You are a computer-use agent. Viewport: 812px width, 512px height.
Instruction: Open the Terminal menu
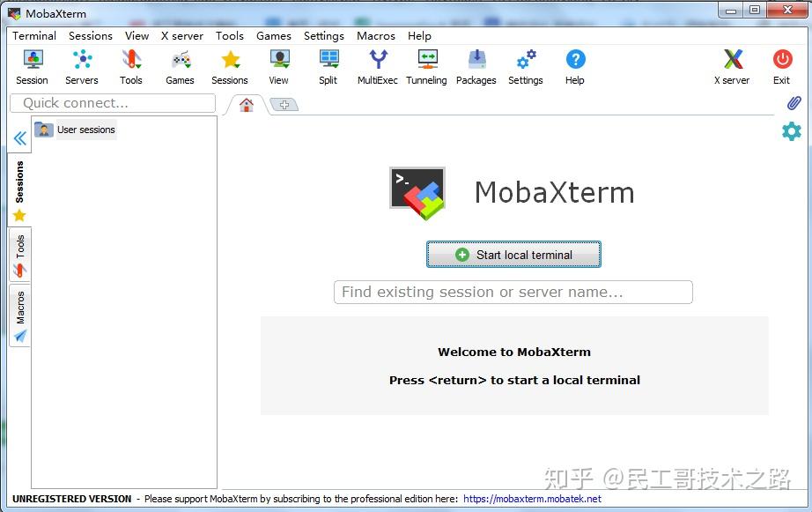pyautogui.click(x=34, y=36)
